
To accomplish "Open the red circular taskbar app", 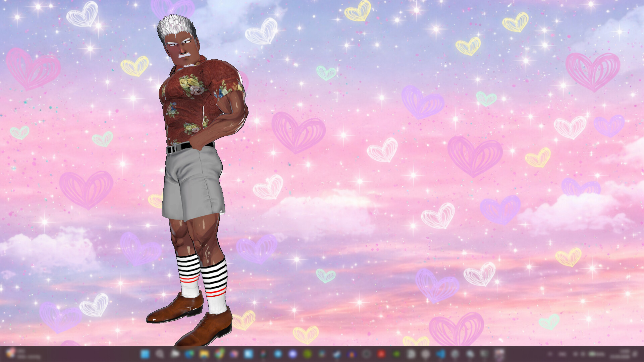I will point(381,354).
